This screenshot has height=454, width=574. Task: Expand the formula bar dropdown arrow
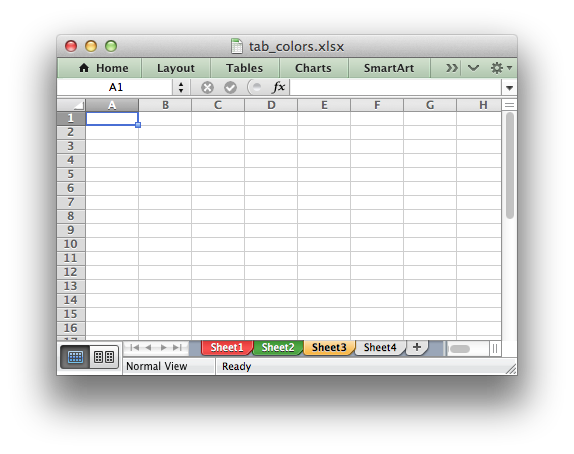509,88
